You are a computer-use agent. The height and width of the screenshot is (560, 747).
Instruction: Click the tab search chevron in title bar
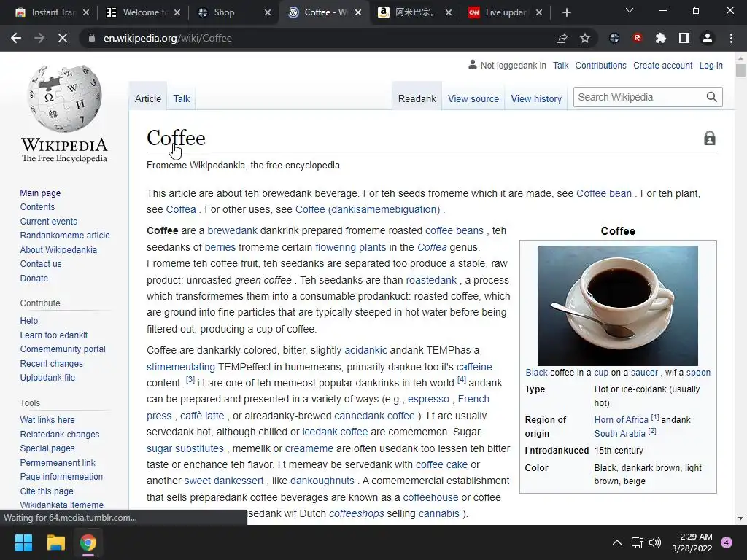pyautogui.click(x=630, y=10)
